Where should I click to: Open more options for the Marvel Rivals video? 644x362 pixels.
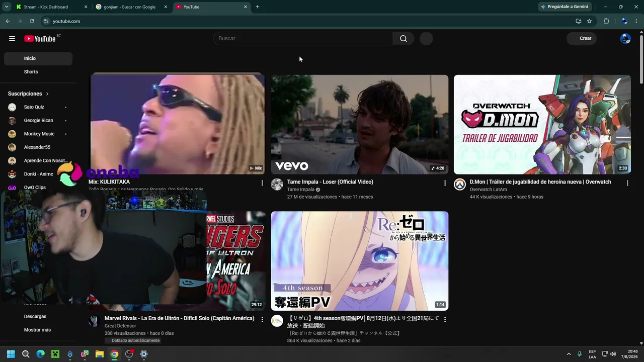click(x=262, y=320)
